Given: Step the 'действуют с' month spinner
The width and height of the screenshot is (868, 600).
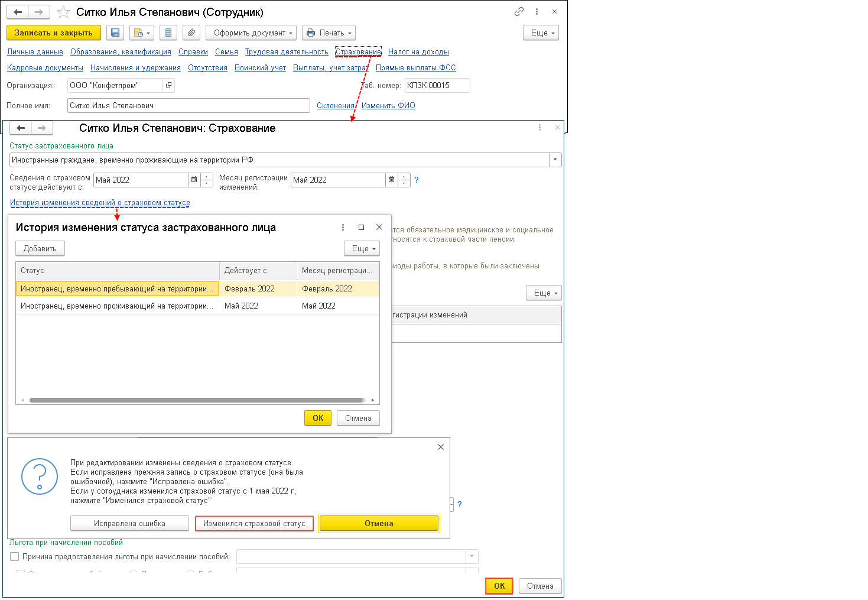Looking at the screenshot, I should (x=207, y=180).
